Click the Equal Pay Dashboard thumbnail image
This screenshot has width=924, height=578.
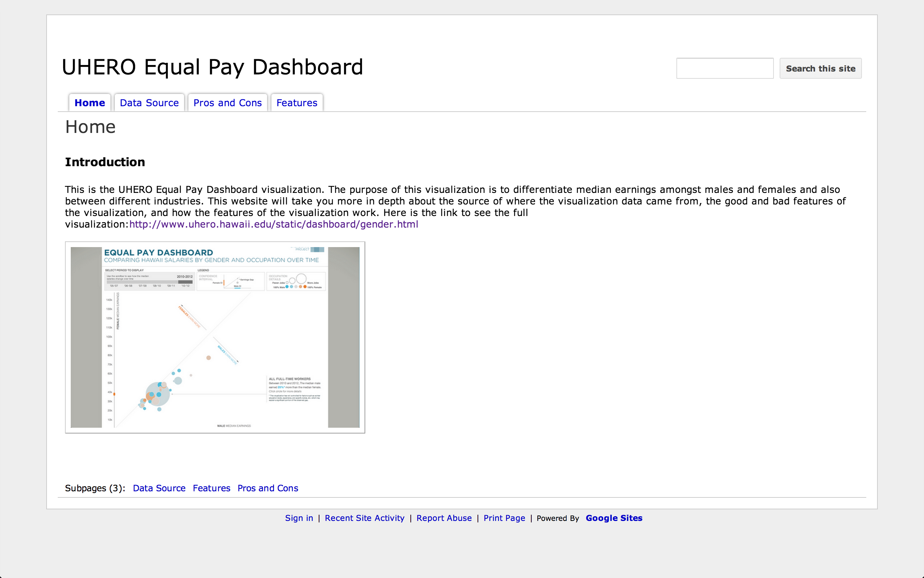(215, 337)
